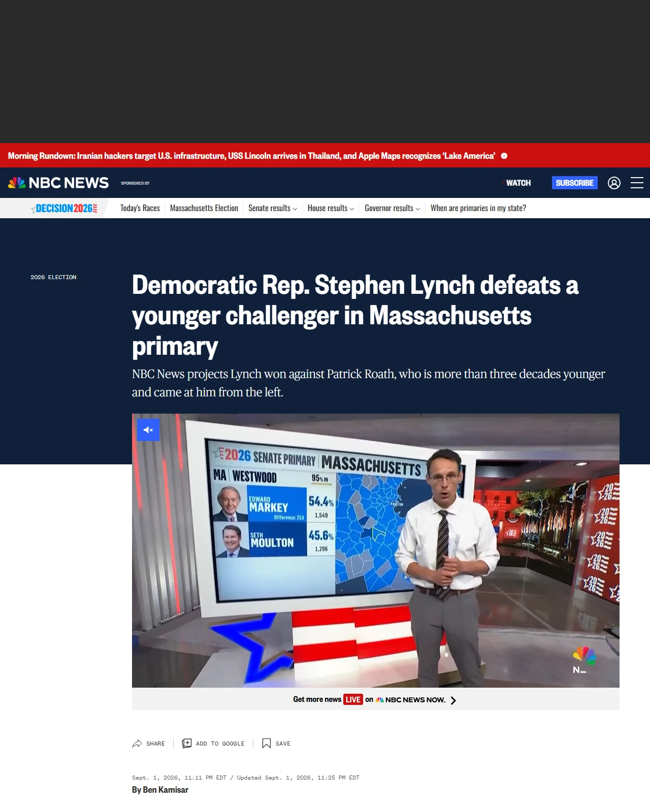
Task: Click the Save bookmark icon
Action: point(266,743)
